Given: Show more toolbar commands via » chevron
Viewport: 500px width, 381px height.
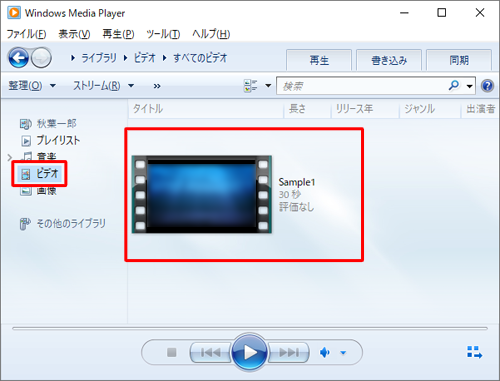Looking at the screenshot, I should pyautogui.click(x=157, y=86).
